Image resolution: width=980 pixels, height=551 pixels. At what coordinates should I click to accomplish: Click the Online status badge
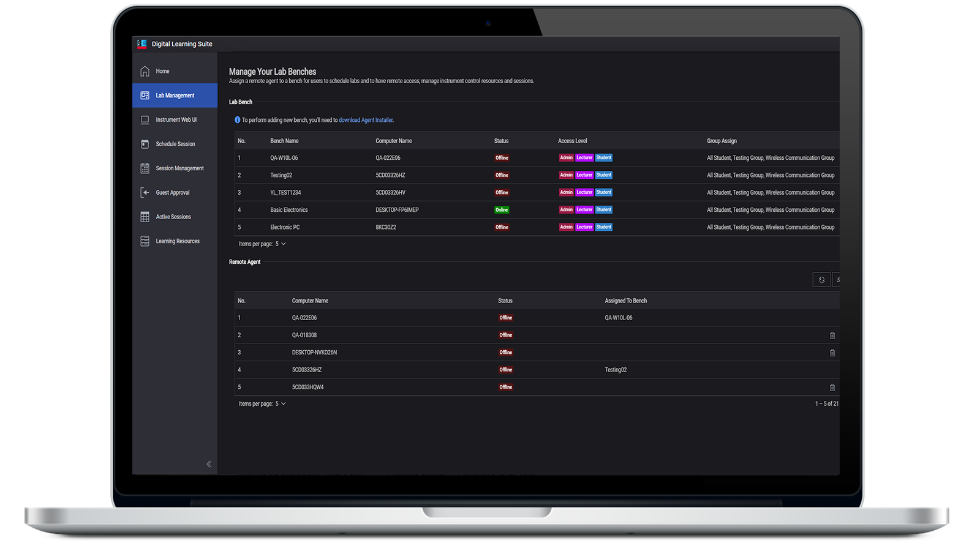click(x=502, y=210)
